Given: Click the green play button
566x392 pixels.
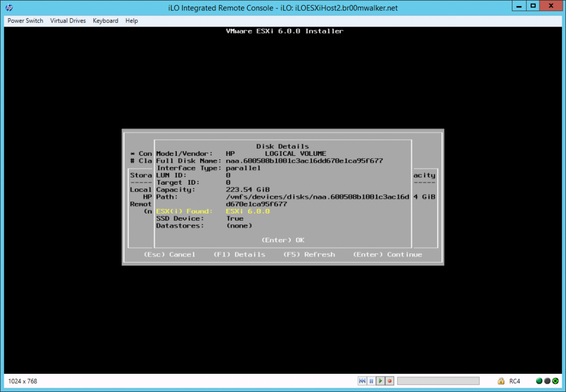Looking at the screenshot, I should [x=380, y=381].
